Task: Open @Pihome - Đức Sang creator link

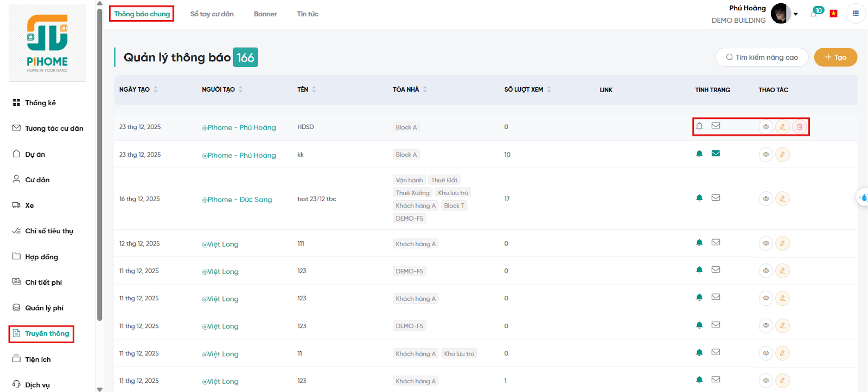Action: pyautogui.click(x=237, y=200)
